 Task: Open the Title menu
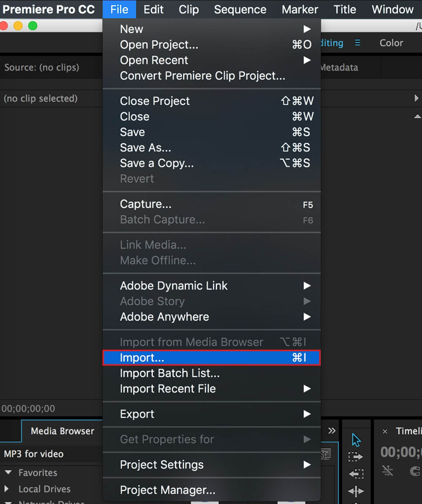tap(344, 9)
